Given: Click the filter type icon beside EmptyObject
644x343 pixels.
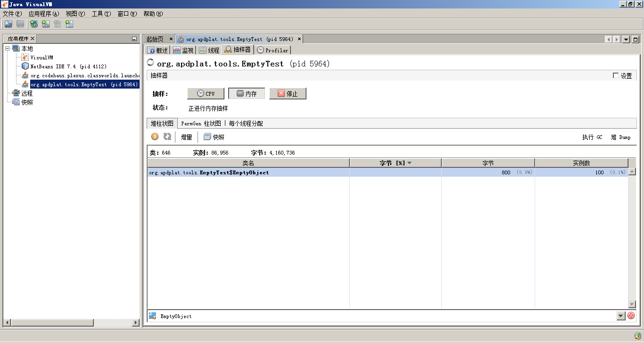Looking at the screenshot, I should pos(153,316).
